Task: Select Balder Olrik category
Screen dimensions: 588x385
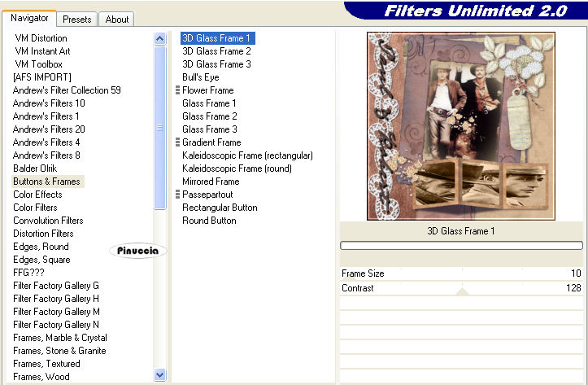Action: click(35, 168)
